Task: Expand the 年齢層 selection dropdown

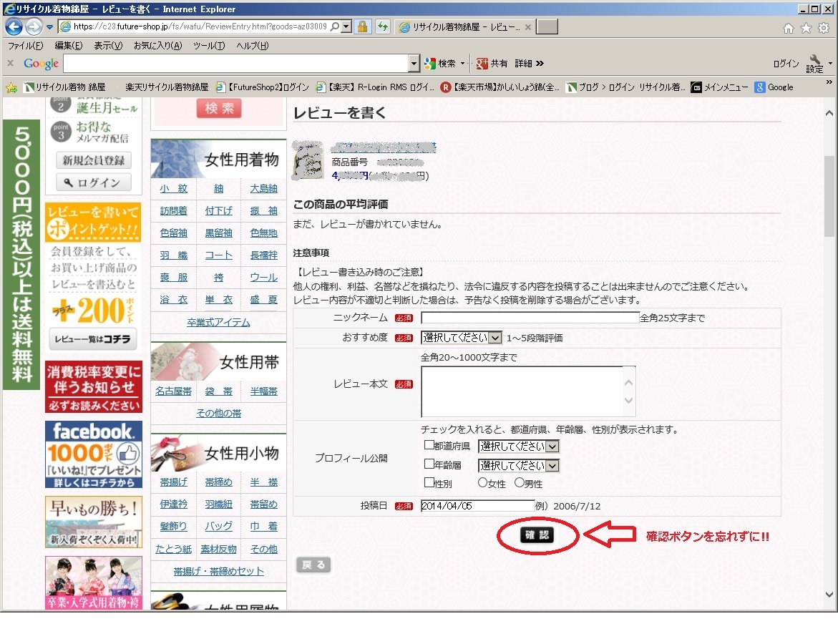Action: click(519, 466)
